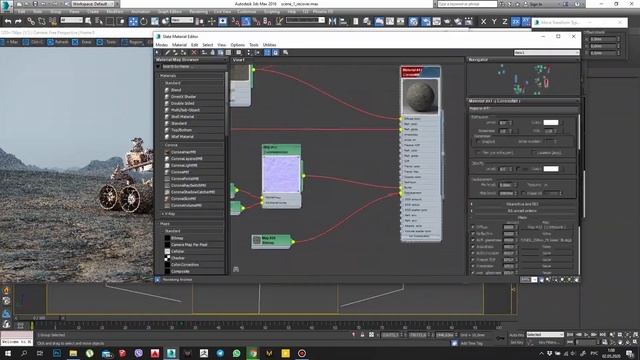Toggle Diffuse map checkbox in Maps rollout
Viewport: 640px width, 360px height.
473,227
